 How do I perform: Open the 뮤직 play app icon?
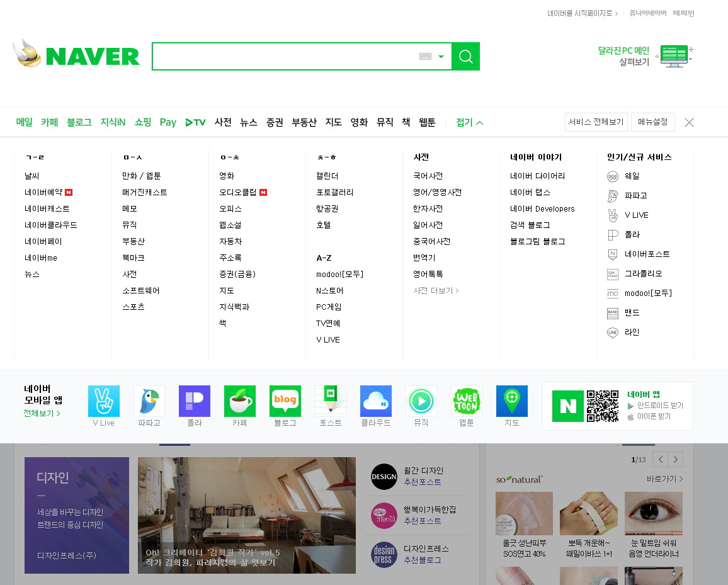(421, 401)
